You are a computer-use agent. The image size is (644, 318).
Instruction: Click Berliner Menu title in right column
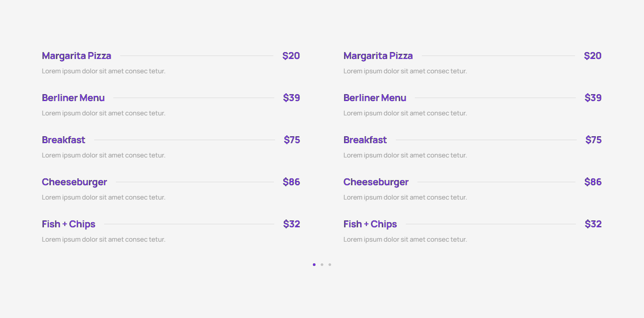point(375,98)
